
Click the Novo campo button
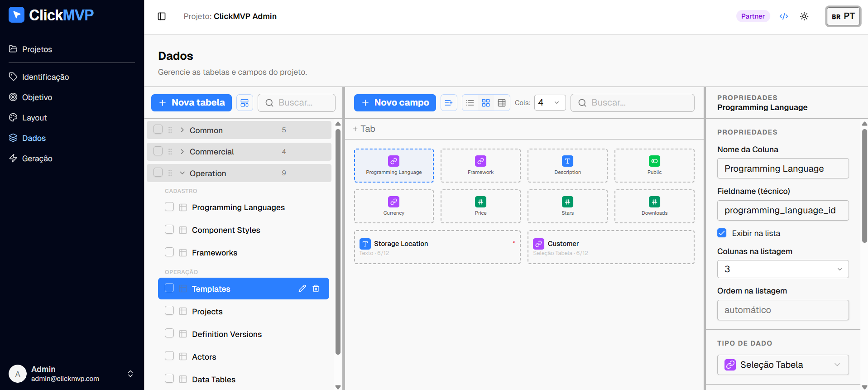click(395, 103)
